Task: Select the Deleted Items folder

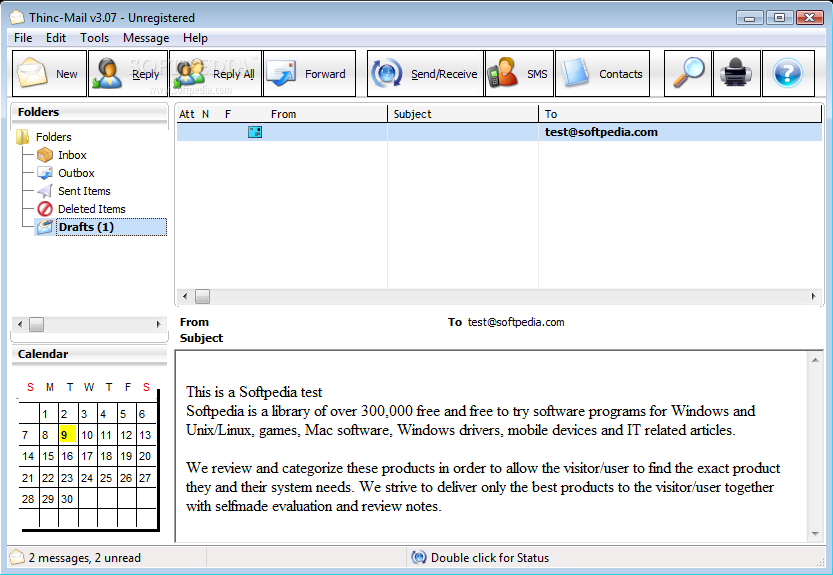Action: [x=91, y=209]
